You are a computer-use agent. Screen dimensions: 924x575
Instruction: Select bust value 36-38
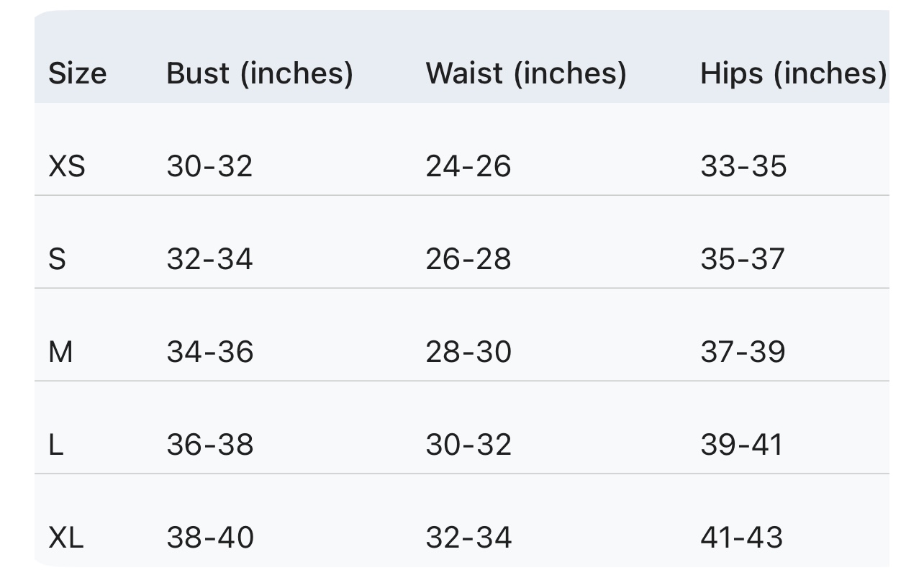(210, 445)
